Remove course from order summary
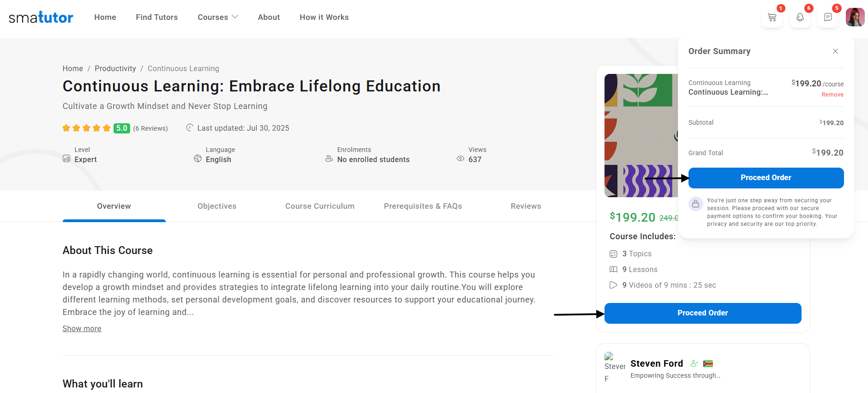The width and height of the screenshot is (868, 393). pyautogui.click(x=832, y=95)
